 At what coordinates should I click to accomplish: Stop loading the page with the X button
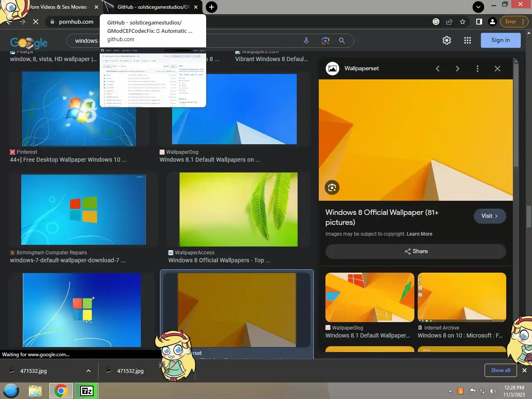[36, 22]
